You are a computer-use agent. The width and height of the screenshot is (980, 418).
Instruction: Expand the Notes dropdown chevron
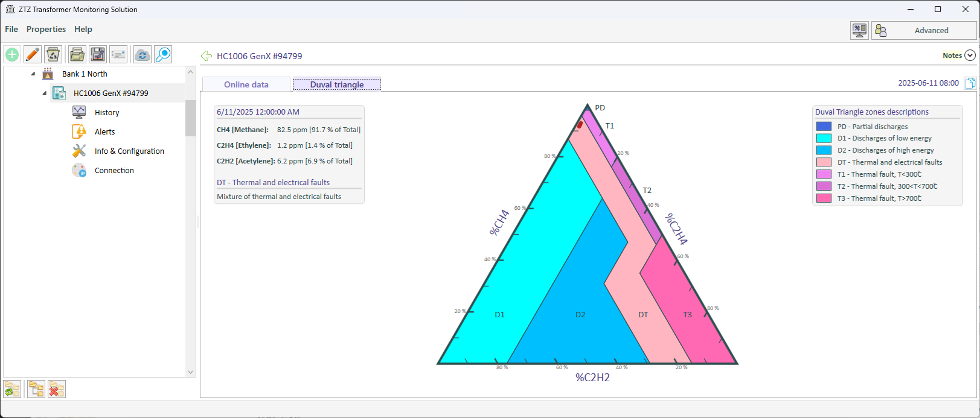(x=970, y=55)
